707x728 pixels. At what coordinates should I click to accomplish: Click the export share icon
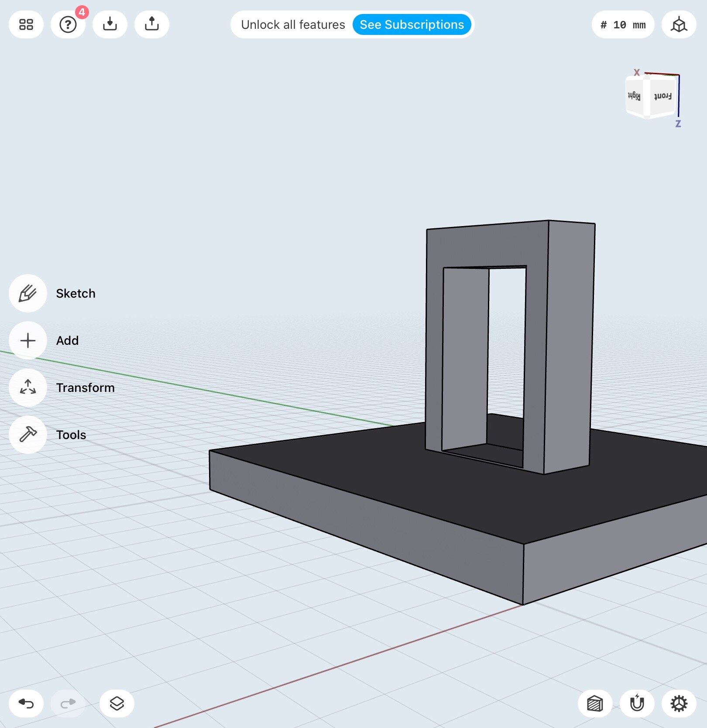[x=152, y=24]
